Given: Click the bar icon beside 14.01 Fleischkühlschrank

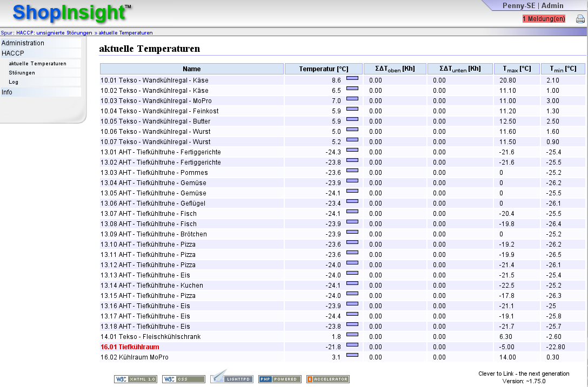Looking at the screenshot, I should coord(352,335).
